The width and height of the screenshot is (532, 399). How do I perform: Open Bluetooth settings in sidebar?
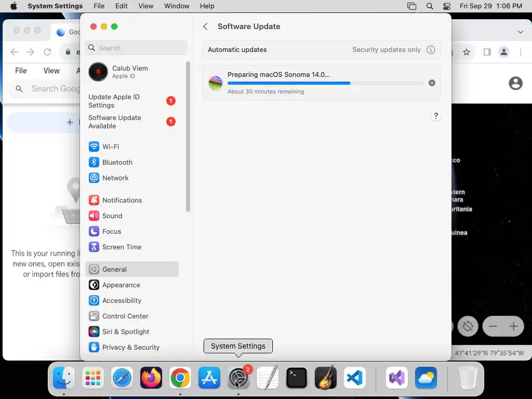pyautogui.click(x=131, y=162)
